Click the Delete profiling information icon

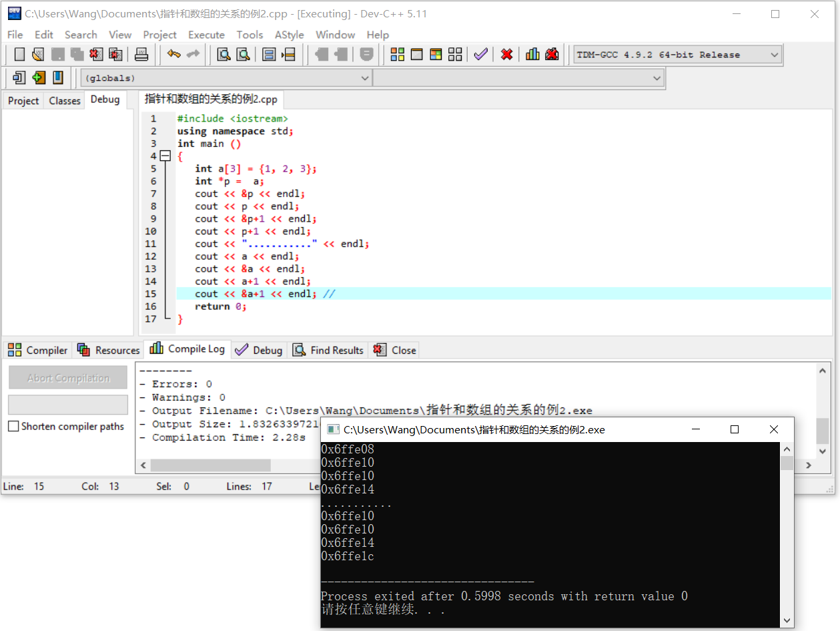pos(552,55)
